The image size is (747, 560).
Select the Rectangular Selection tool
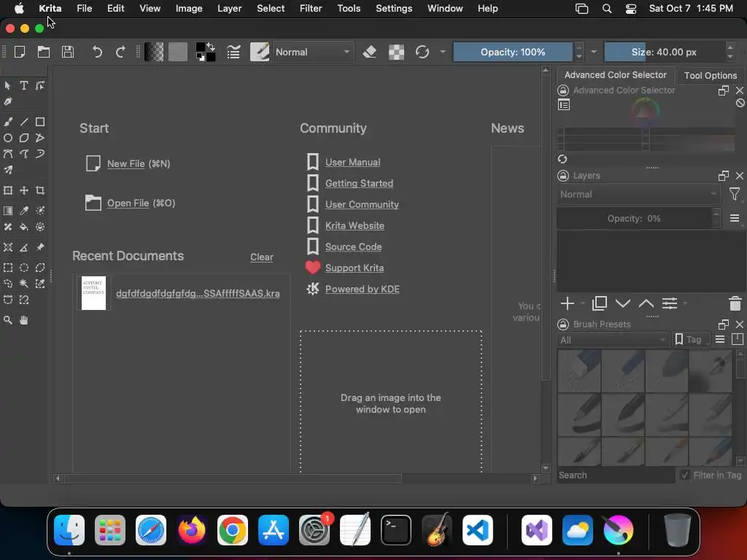[7, 268]
